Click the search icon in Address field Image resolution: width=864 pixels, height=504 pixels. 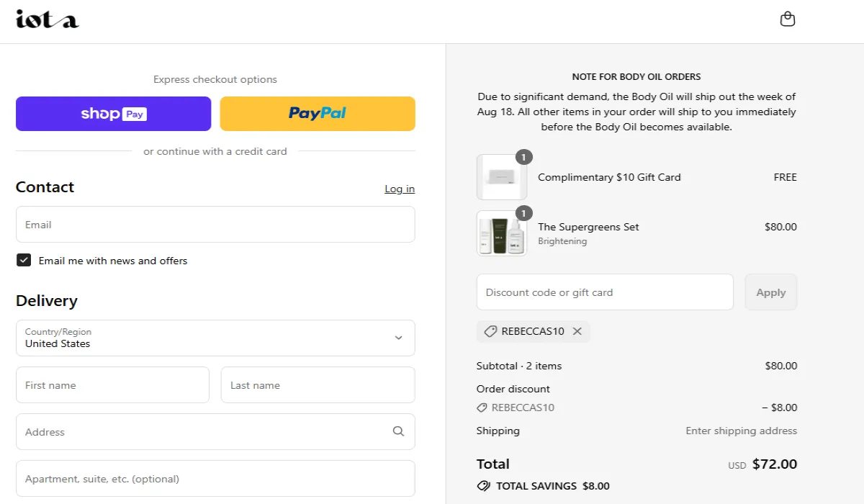pyautogui.click(x=398, y=431)
